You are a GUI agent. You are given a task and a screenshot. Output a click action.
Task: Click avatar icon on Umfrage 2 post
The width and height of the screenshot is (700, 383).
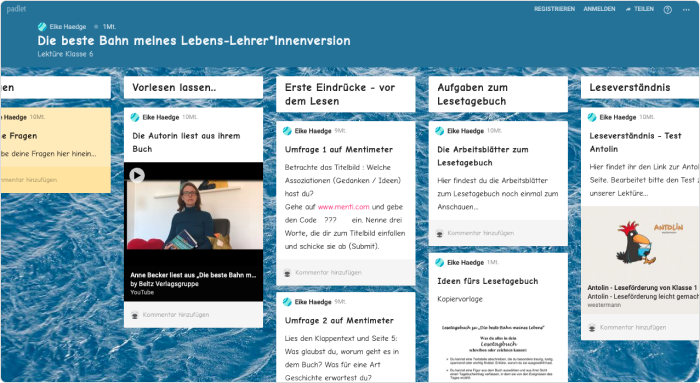pyautogui.click(x=287, y=302)
